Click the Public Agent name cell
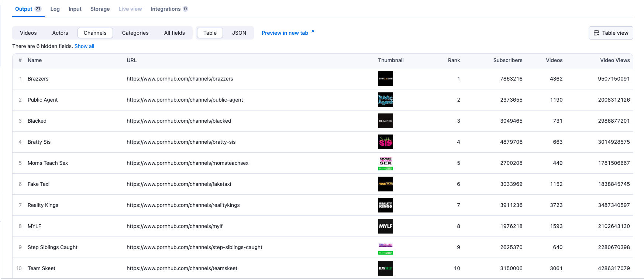The width and height of the screenshot is (644, 279). pos(43,100)
